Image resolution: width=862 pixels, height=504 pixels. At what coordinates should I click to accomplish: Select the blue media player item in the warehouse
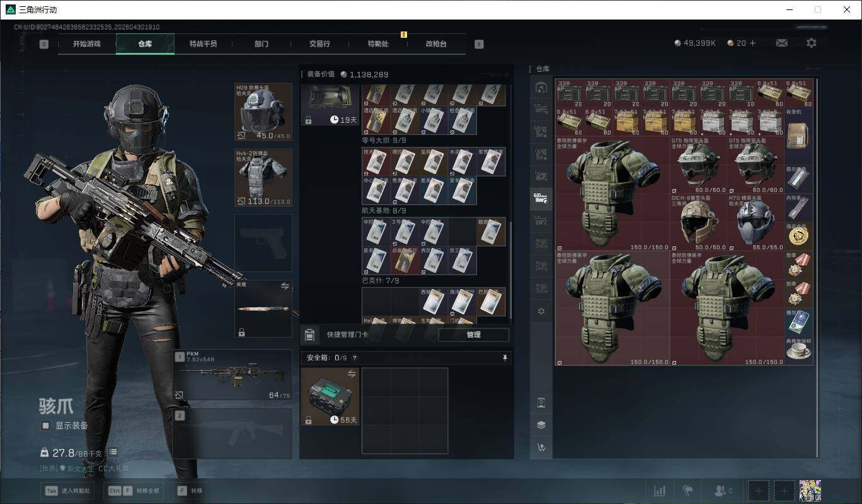799,322
